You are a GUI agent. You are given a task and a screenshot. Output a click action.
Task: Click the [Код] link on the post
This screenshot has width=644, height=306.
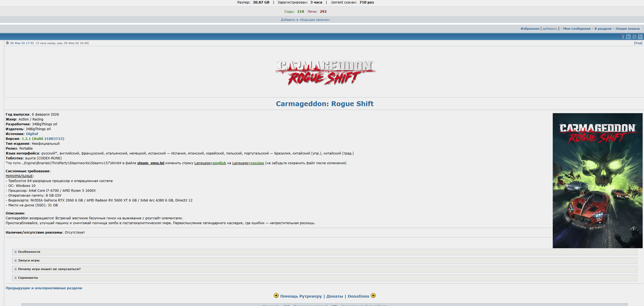[x=638, y=43]
